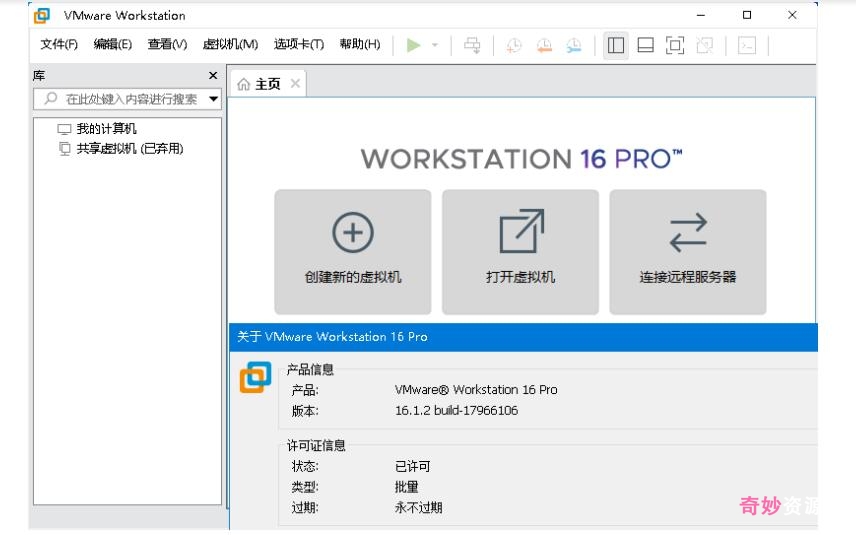Minimize the VMware Workstation window
Image resolution: width=856 pixels, height=535 pixels.
pyautogui.click(x=701, y=15)
